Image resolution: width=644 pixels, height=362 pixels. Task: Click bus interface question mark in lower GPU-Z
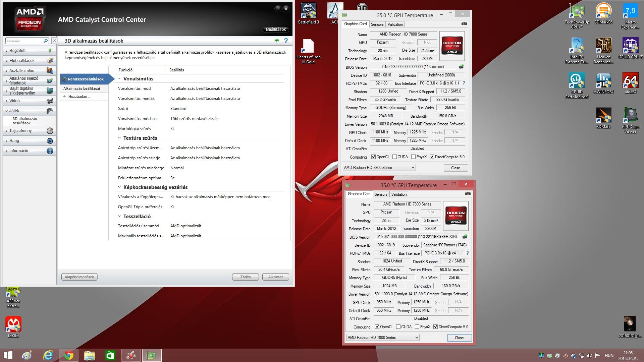(x=468, y=253)
